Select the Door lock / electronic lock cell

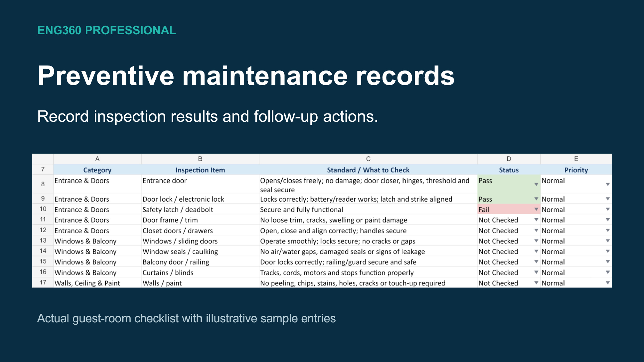(x=200, y=199)
